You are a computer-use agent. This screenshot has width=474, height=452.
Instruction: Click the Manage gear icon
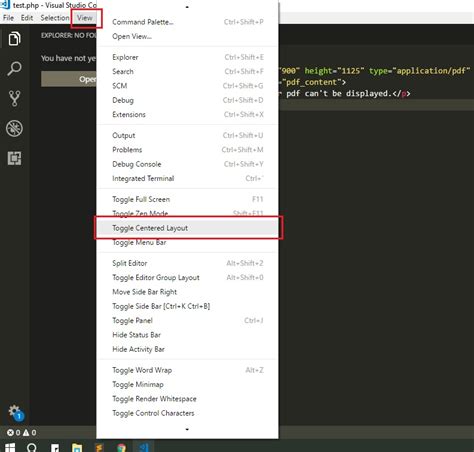15,413
